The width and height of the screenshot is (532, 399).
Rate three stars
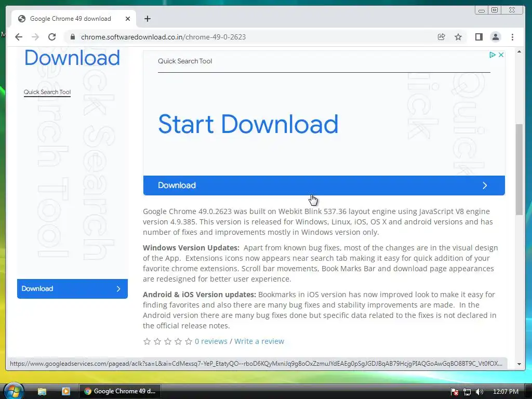[x=168, y=341]
